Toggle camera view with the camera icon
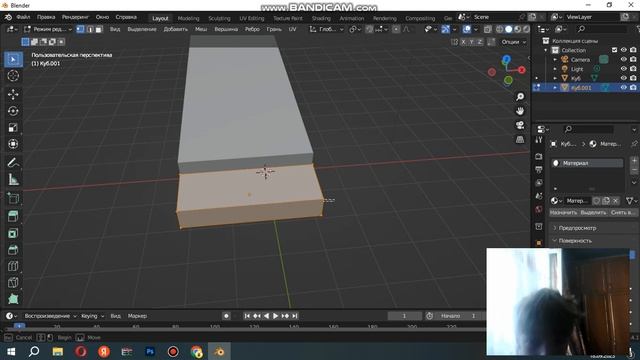This screenshot has height=360, width=640. click(520, 125)
